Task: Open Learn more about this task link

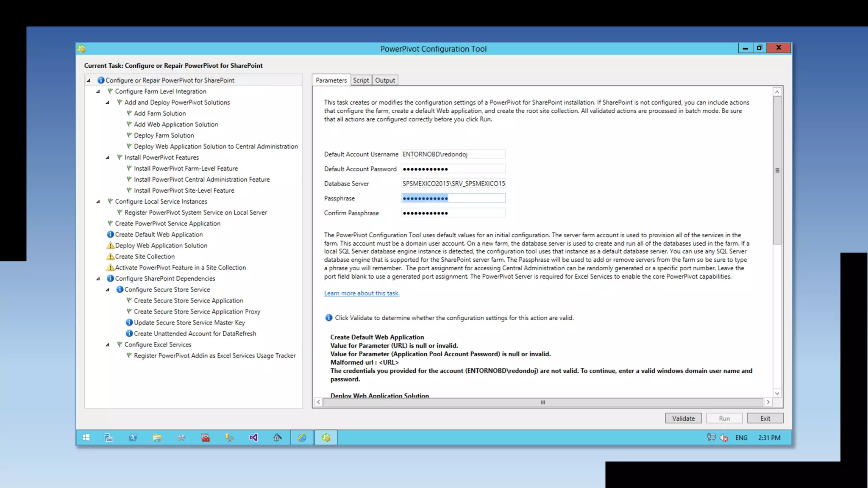Action: pos(362,293)
